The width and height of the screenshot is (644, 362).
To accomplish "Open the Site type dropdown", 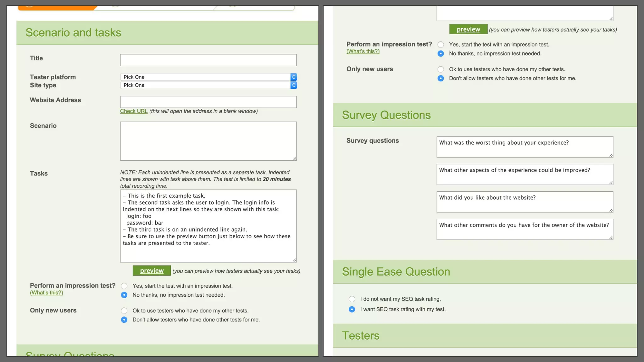I will [208, 85].
